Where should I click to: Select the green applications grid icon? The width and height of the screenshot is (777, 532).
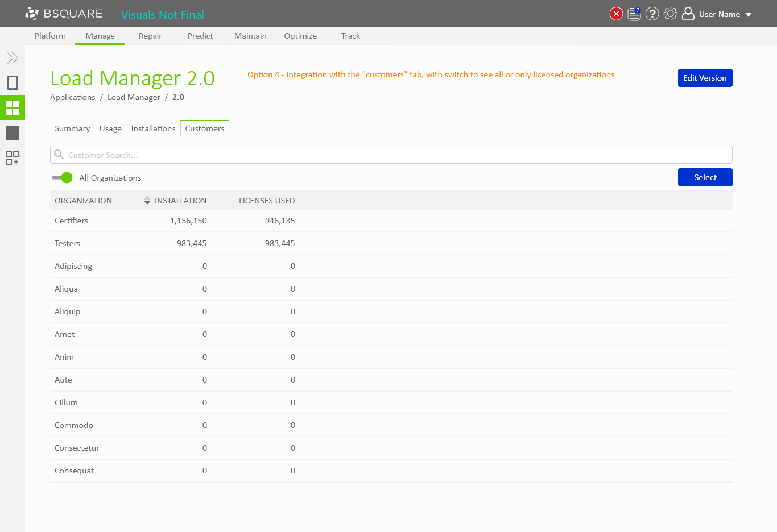(x=13, y=108)
